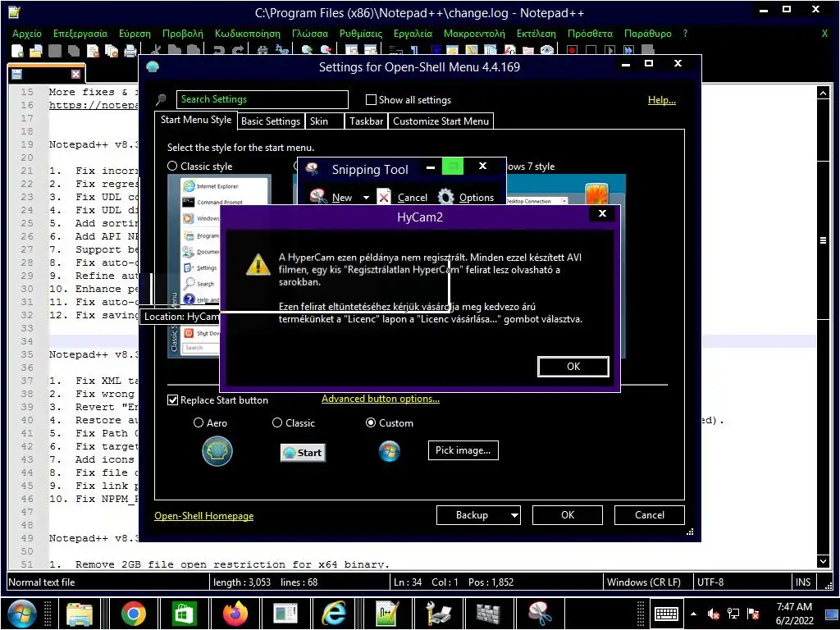Click the Print icon in Notepad++ toolbar
This screenshot has height=630, width=840.
[x=130, y=51]
